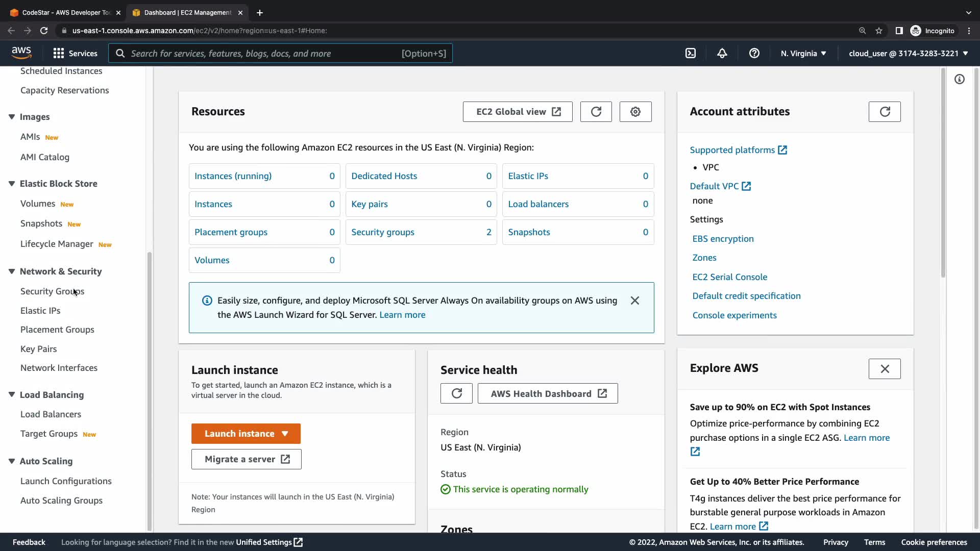The height and width of the screenshot is (551, 980).
Task: Switch to the CodeStar browser tab
Action: pyautogui.click(x=65, y=12)
